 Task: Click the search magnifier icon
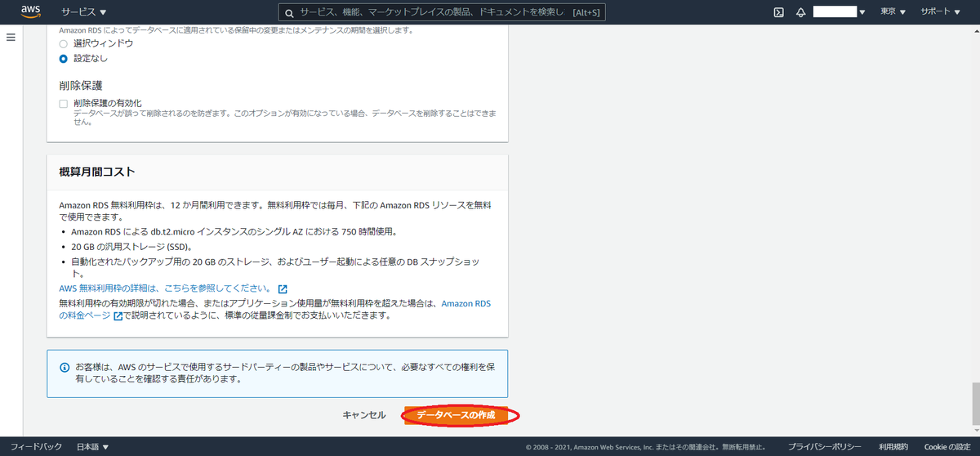[289, 12]
